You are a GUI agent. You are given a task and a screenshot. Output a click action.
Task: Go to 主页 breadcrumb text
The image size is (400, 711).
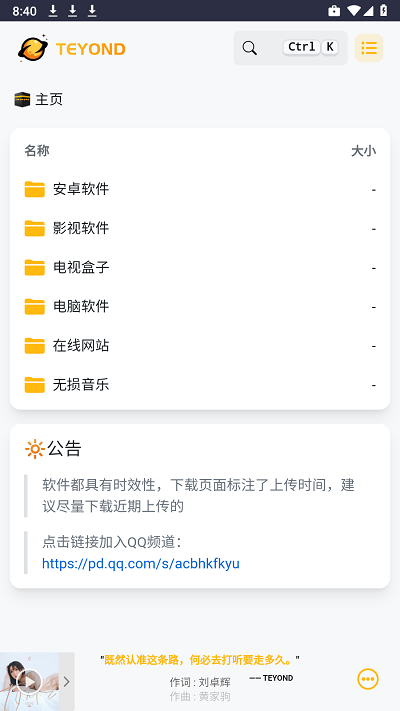click(49, 99)
